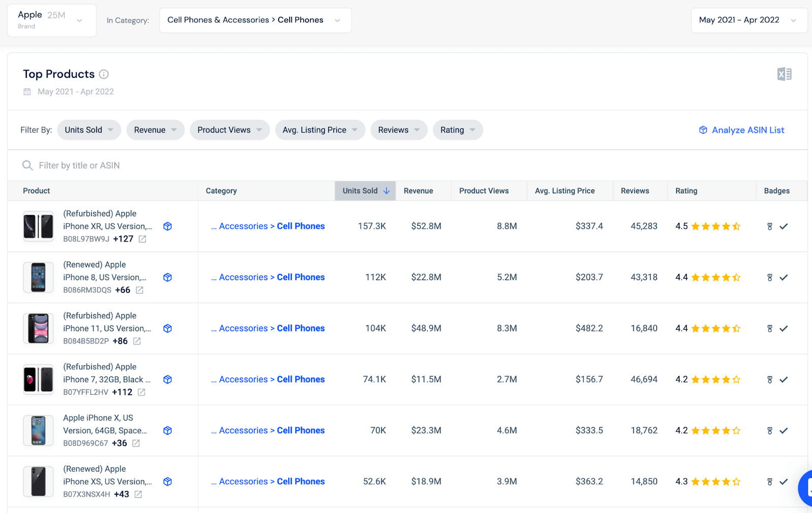The height and width of the screenshot is (513, 812).
Task: Expand the Units Sold filter
Action: point(89,130)
